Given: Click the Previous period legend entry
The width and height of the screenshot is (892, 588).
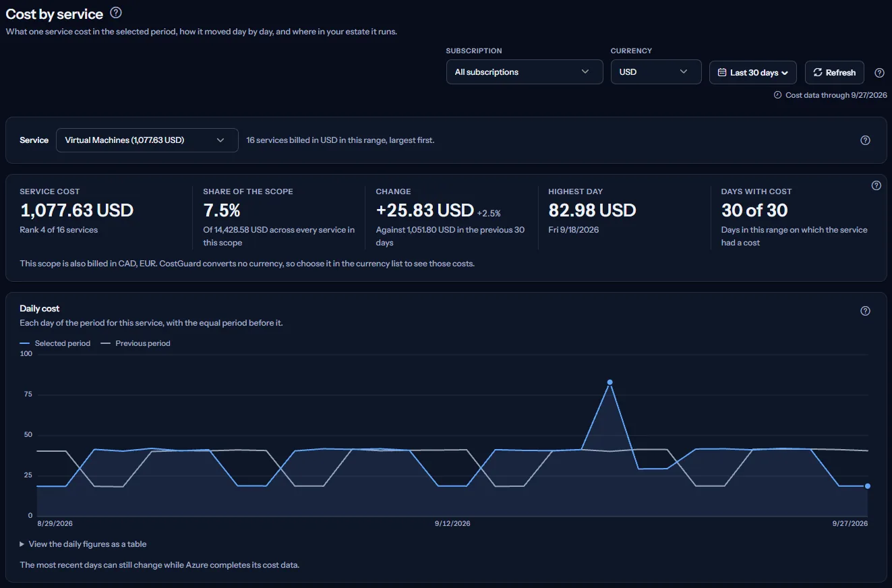Looking at the screenshot, I should click(x=136, y=343).
